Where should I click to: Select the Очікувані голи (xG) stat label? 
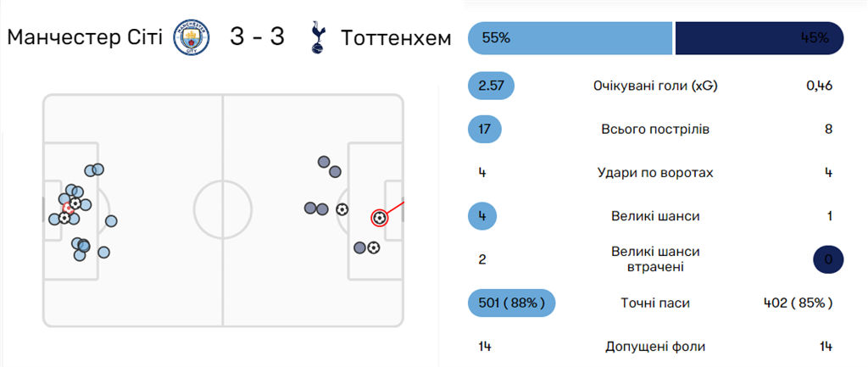655,86
